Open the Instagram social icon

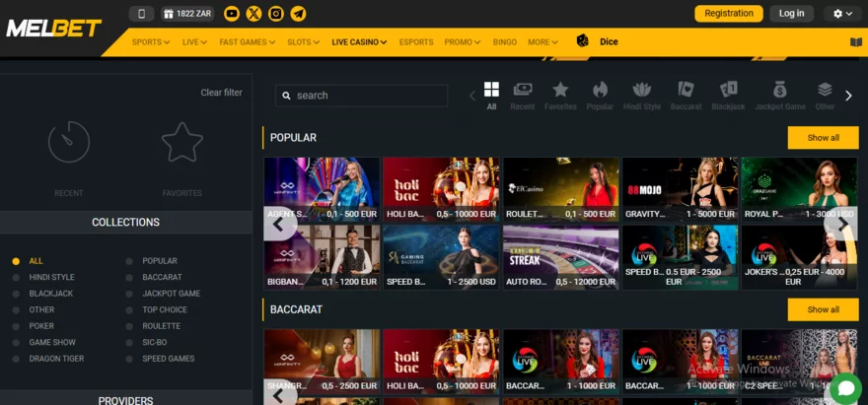(x=276, y=14)
